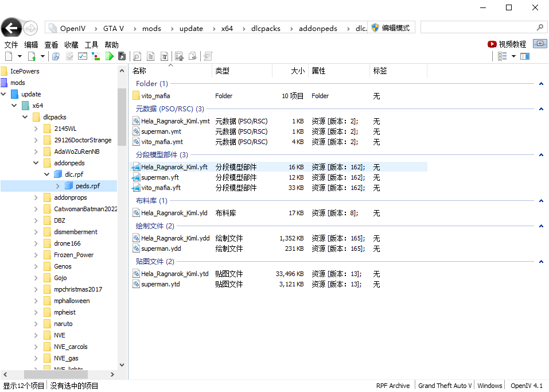
Task: Click the dlcpacks breadcrumb segment
Action: 266,28
